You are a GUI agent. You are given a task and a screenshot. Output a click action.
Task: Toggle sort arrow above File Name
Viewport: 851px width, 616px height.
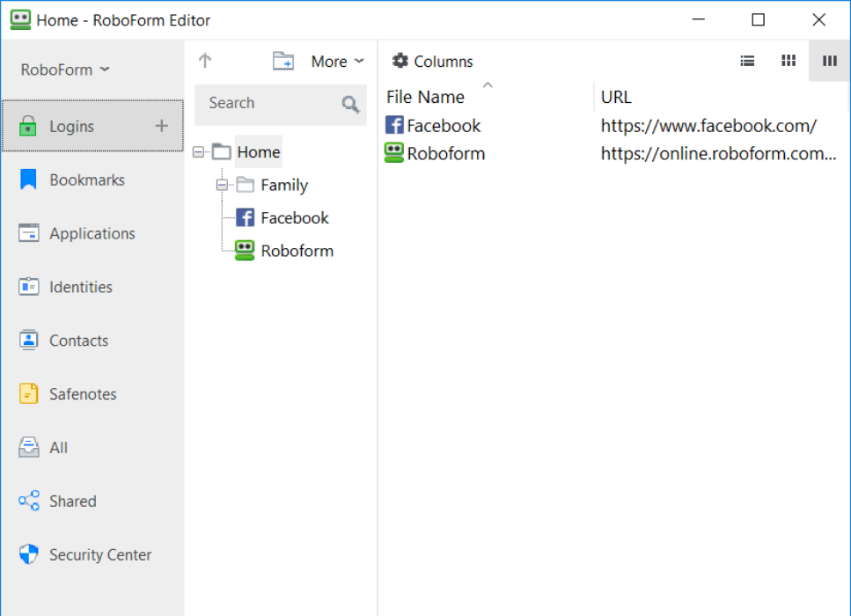pos(488,84)
